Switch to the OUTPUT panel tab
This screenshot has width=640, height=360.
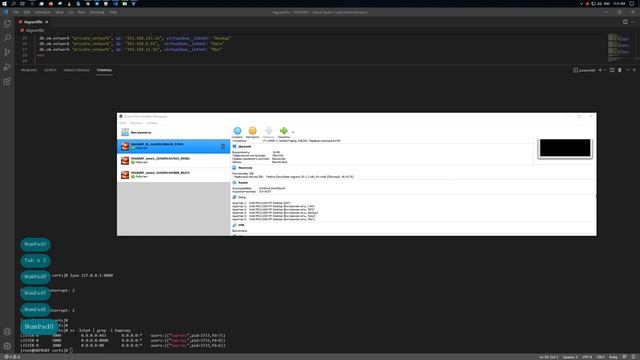(x=50, y=70)
